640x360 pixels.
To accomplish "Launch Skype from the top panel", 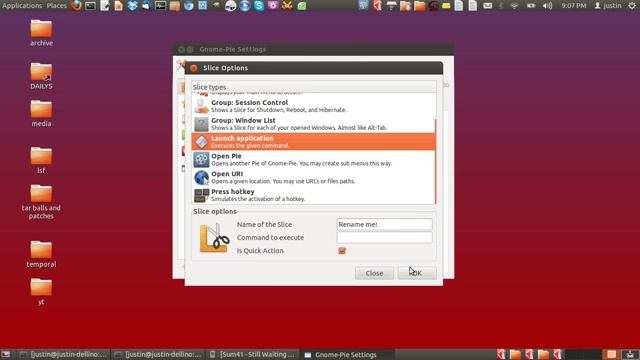I will click(259, 6).
